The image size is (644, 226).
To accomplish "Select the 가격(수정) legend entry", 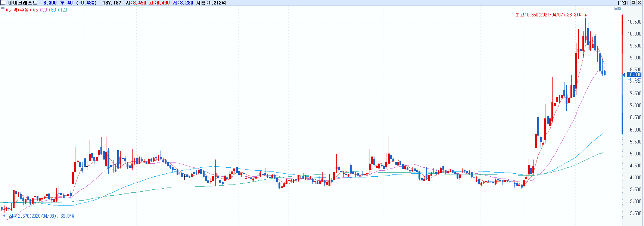I will pos(19,10).
